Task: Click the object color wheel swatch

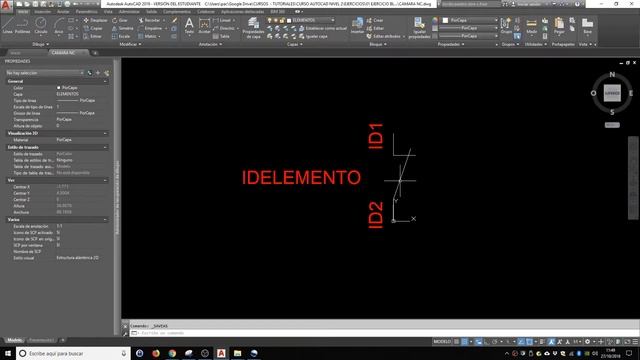Action: coord(435,20)
